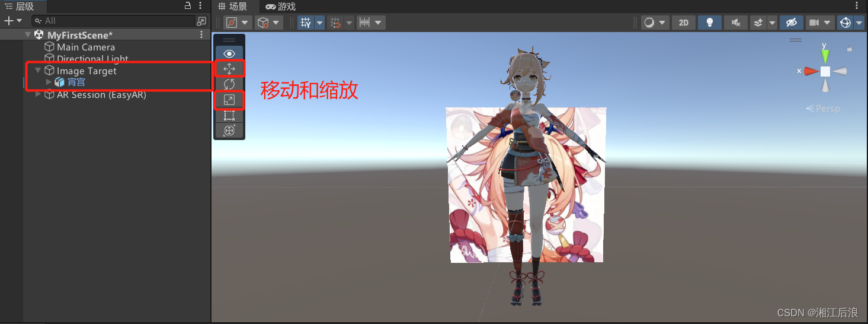
Task: Open the grid axis dropdown arrow
Action: [x=320, y=23]
